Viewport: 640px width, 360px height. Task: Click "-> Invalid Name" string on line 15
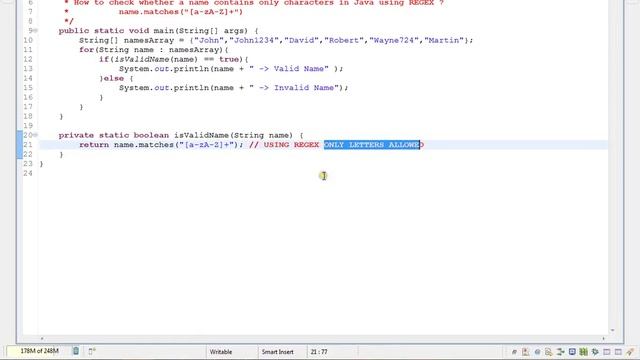click(x=294, y=88)
